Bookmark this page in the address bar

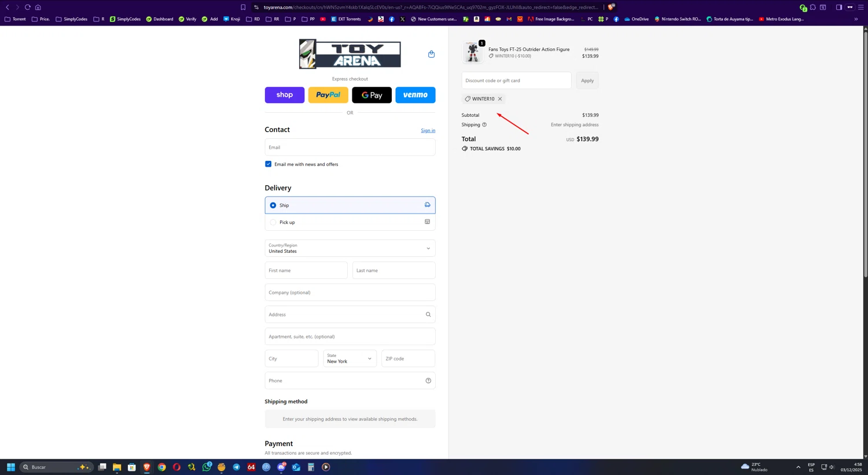tap(243, 7)
